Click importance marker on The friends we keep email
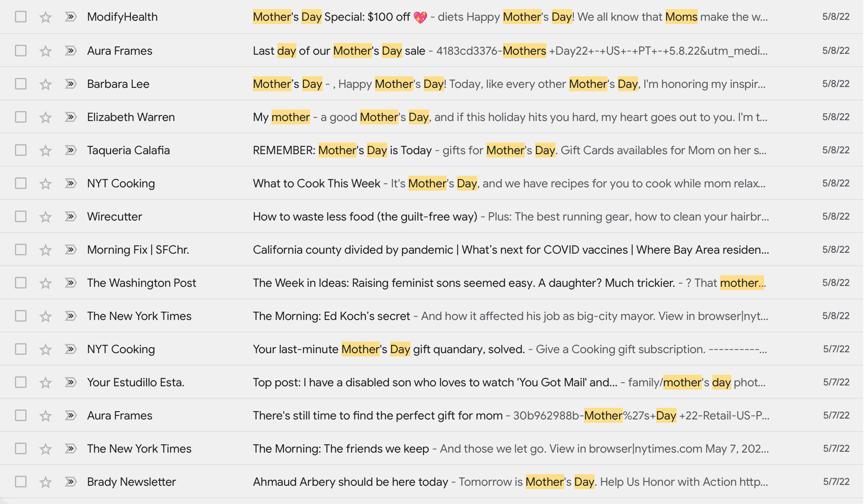The height and width of the screenshot is (504, 864). pos(71,448)
